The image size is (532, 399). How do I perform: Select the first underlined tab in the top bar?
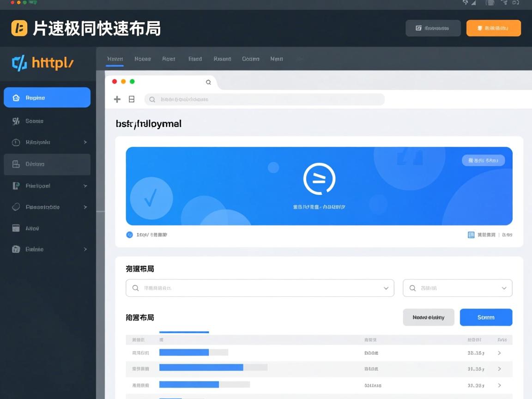pos(115,59)
